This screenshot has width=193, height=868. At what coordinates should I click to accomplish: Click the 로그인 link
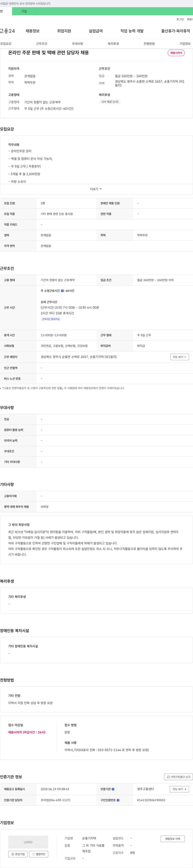click(180, 20)
